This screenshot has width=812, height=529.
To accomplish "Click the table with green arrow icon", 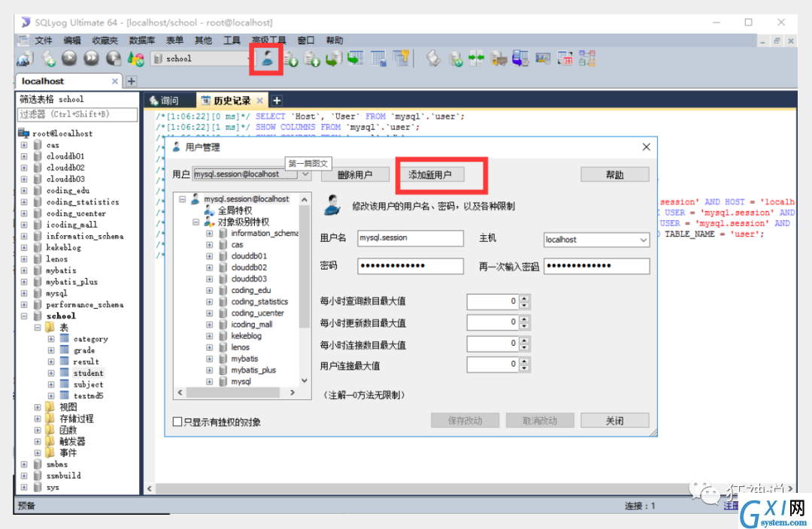I will [x=356, y=59].
